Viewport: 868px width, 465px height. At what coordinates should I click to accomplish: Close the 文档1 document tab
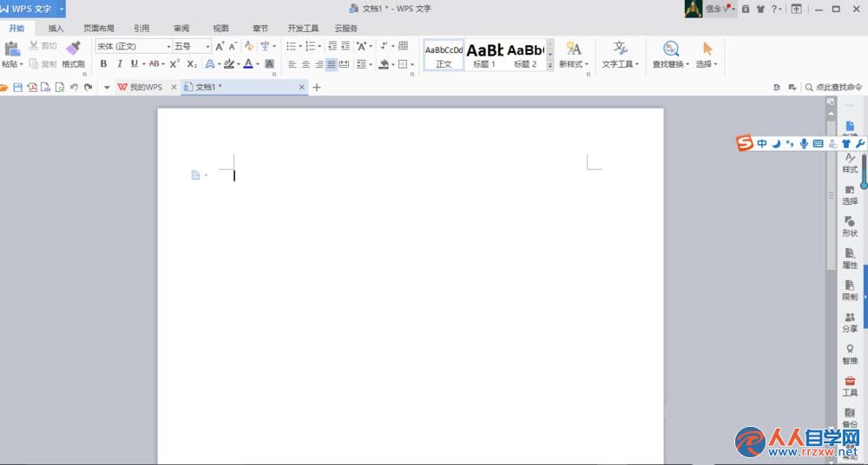coord(302,87)
